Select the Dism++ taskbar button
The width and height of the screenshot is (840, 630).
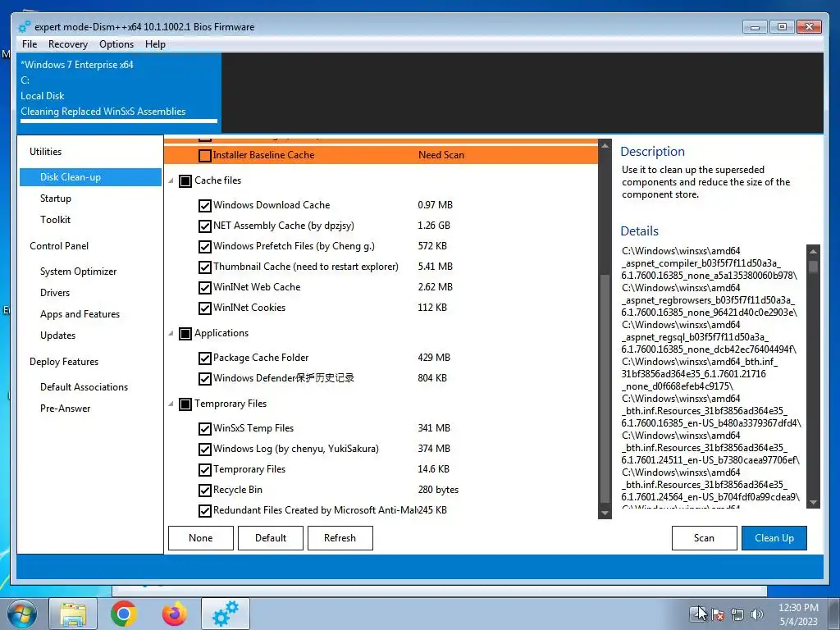point(226,614)
